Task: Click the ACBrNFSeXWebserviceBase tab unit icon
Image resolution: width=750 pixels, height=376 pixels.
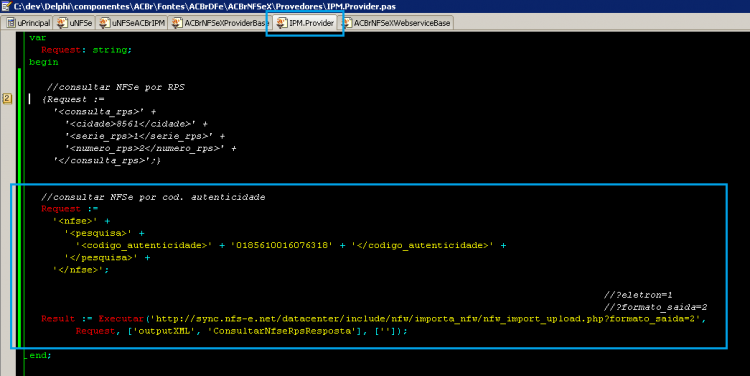Action: pos(346,23)
